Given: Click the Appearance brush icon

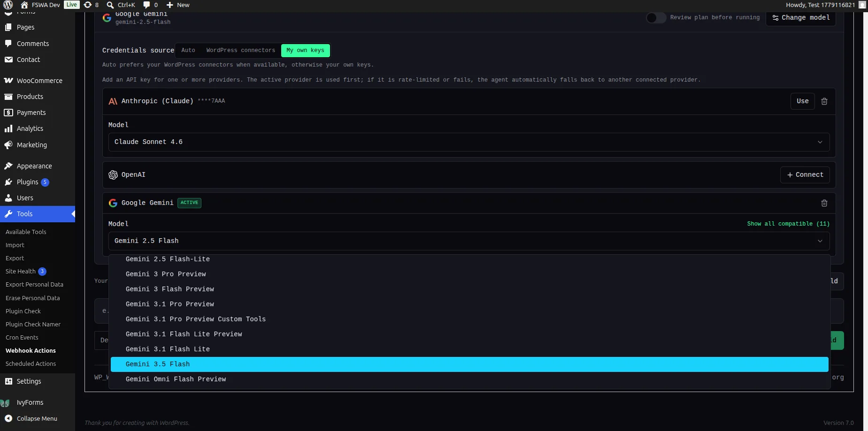Looking at the screenshot, I should pos(8,166).
